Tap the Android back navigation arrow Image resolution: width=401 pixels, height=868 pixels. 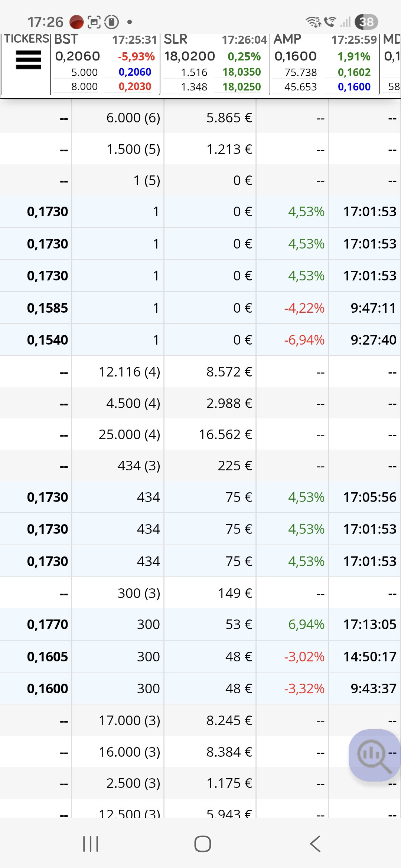pyautogui.click(x=315, y=844)
